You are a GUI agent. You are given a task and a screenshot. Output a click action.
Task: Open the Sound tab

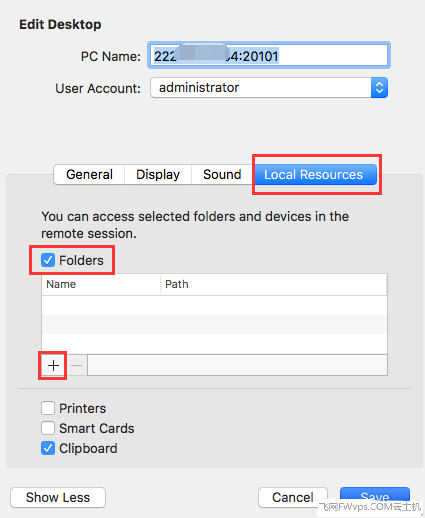point(222,174)
